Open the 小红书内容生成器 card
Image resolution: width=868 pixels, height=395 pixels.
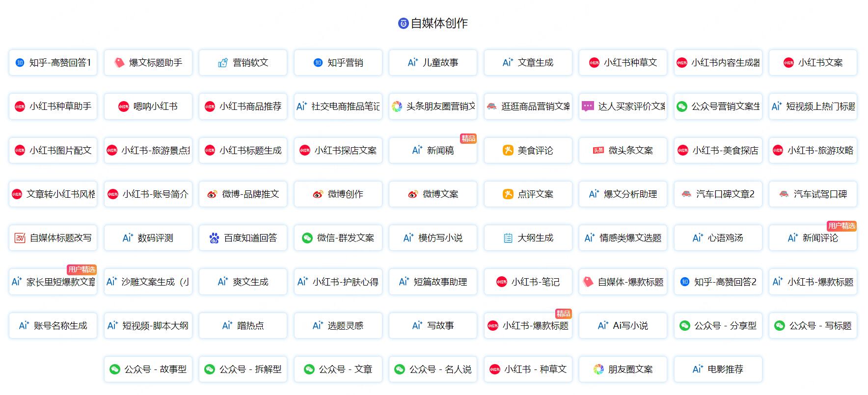pos(718,63)
